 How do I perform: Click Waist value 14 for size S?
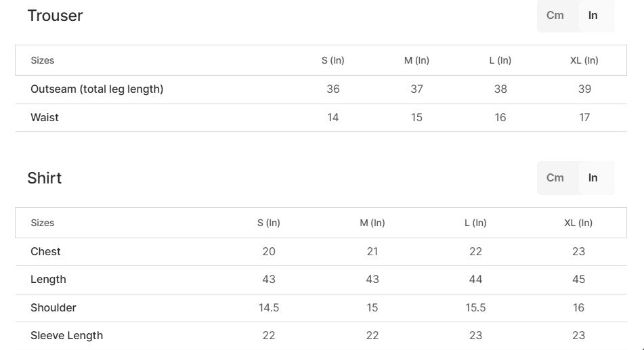[x=333, y=117]
